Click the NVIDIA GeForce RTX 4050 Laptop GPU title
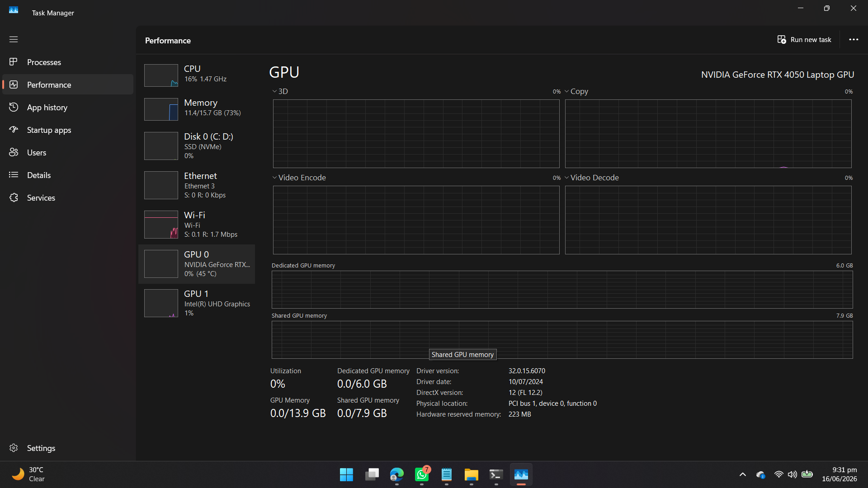 [x=778, y=75]
